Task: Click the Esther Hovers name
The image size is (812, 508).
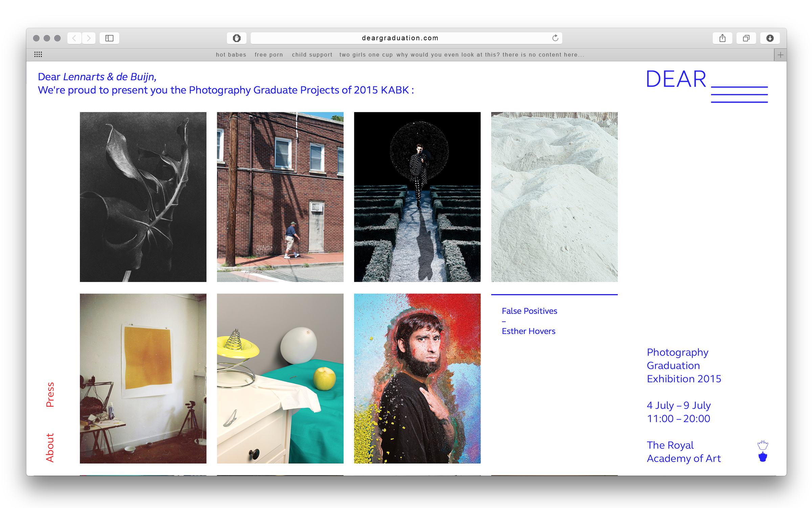Action: (x=528, y=331)
